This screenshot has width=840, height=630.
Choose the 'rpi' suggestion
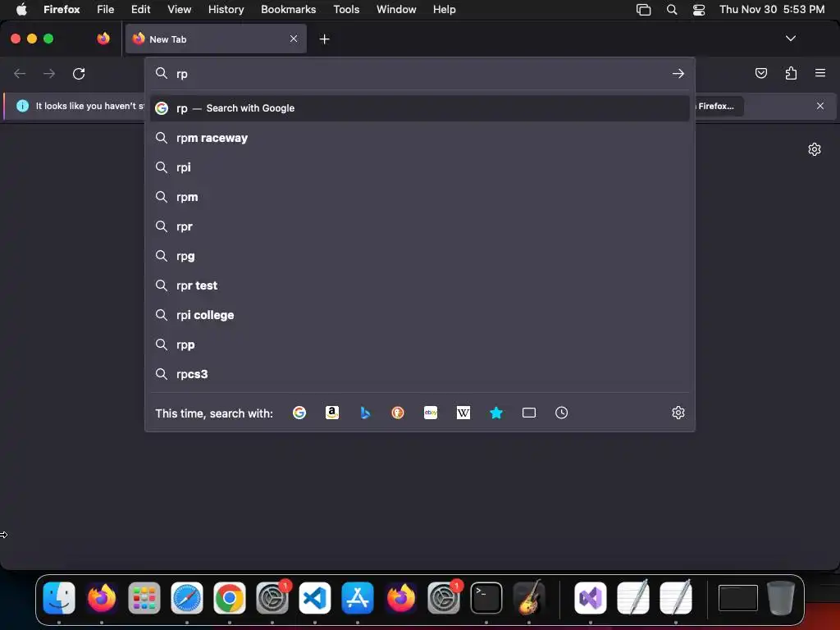tap(419, 167)
